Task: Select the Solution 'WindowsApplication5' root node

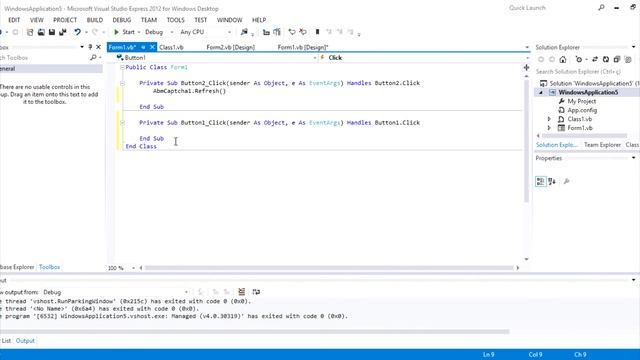Action: 589,83
